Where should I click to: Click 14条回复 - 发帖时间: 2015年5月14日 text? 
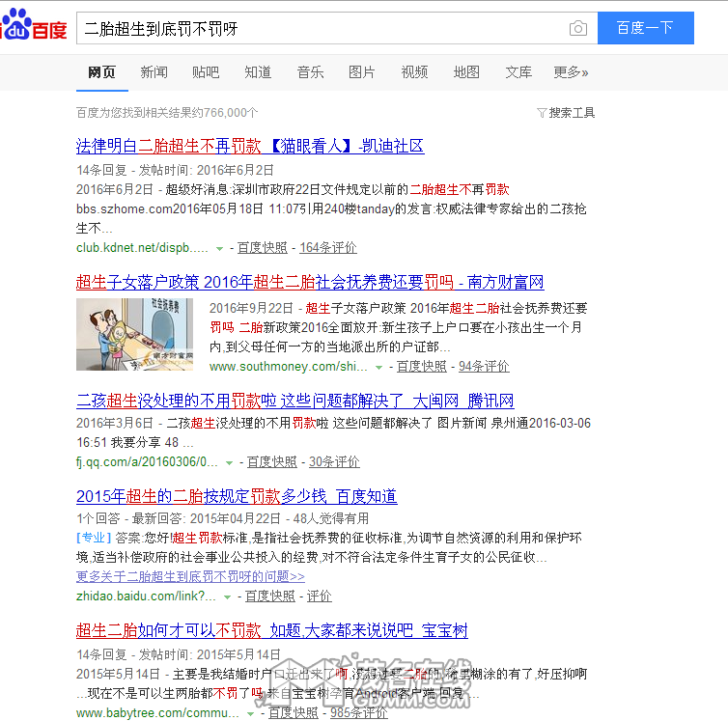pos(179,655)
